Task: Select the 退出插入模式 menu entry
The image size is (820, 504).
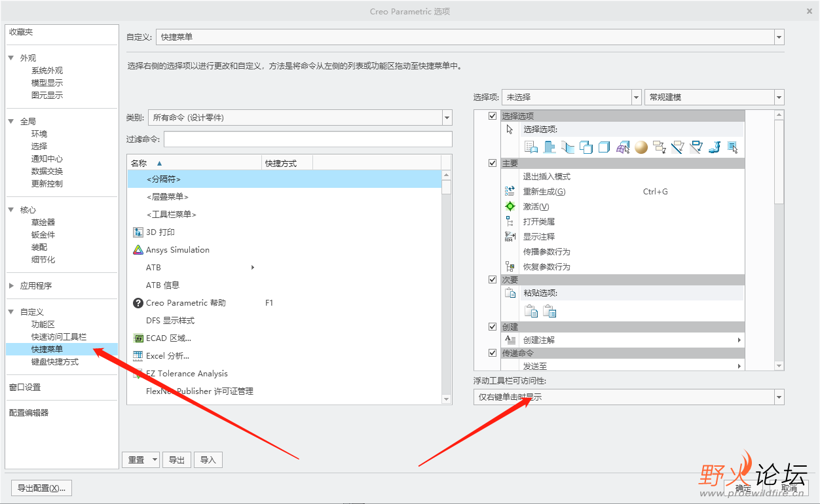Action: pyautogui.click(x=546, y=176)
